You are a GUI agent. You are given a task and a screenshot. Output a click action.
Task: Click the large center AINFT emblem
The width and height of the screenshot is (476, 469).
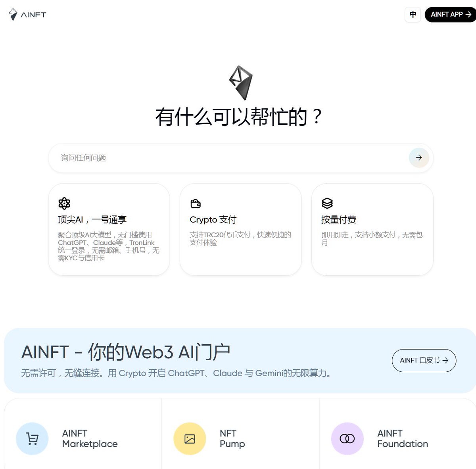coord(241,83)
